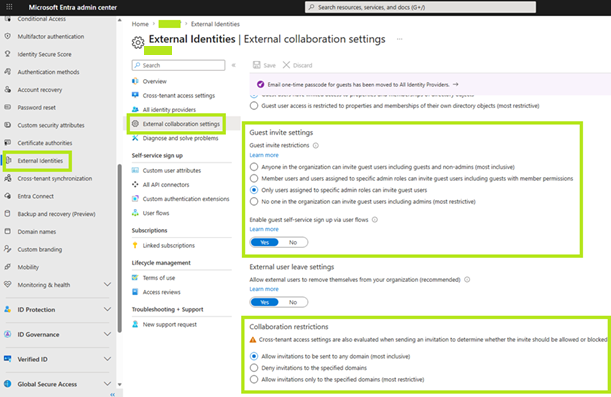Click the Discard X icon

[286, 65]
